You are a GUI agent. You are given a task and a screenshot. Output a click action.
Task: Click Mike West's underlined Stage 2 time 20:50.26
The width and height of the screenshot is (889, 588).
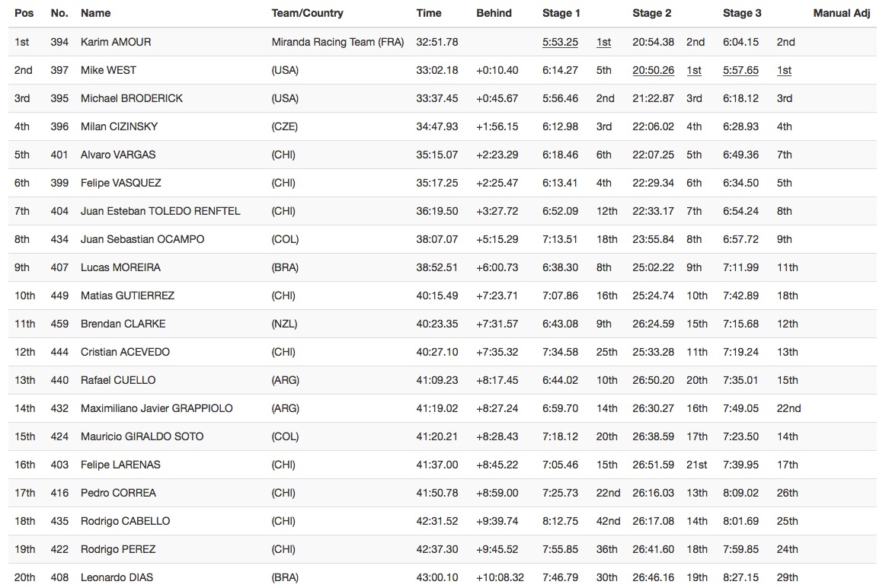coord(653,71)
